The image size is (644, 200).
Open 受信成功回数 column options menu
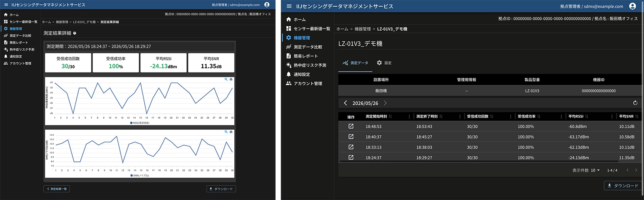(x=511, y=117)
